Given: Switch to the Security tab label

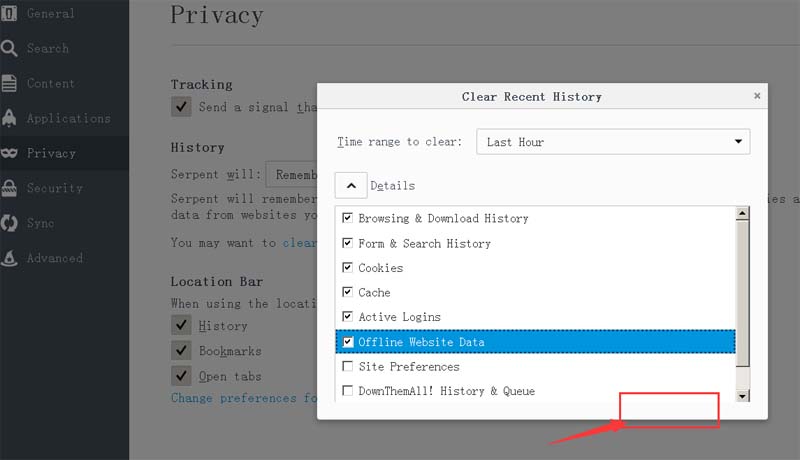Looking at the screenshot, I should (54, 188).
